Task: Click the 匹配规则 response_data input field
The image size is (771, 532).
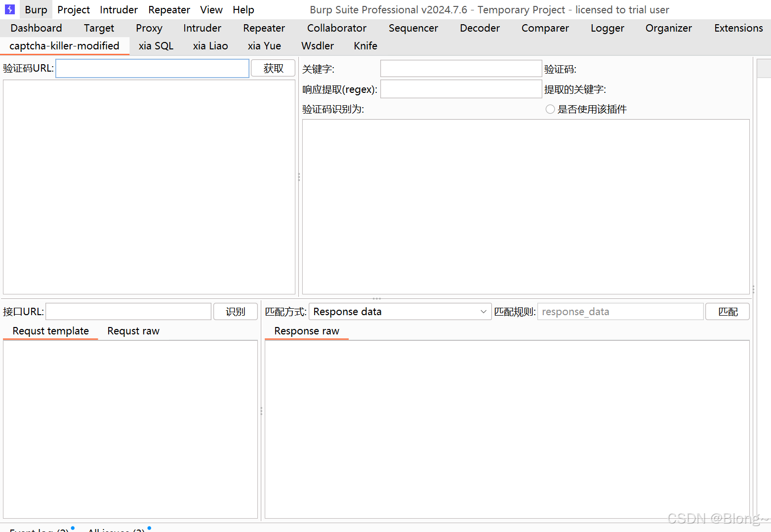Action: [620, 312]
